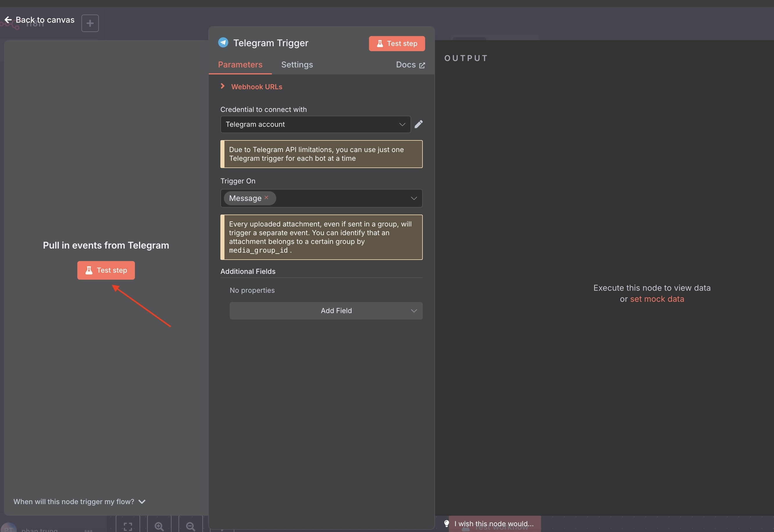The height and width of the screenshot is (532, 774).
Task: Click the fit-to-view canvas icon
Action: click(x=128, y=526)
